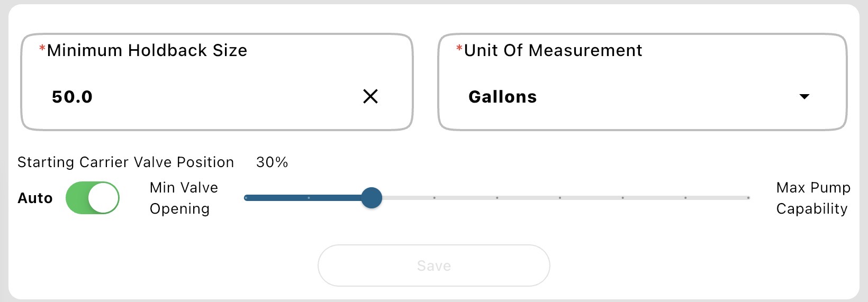Set slider to the leftmost tick mark
Image resolution: width=868 pixels, height=302 pixels.
point(246,198)
